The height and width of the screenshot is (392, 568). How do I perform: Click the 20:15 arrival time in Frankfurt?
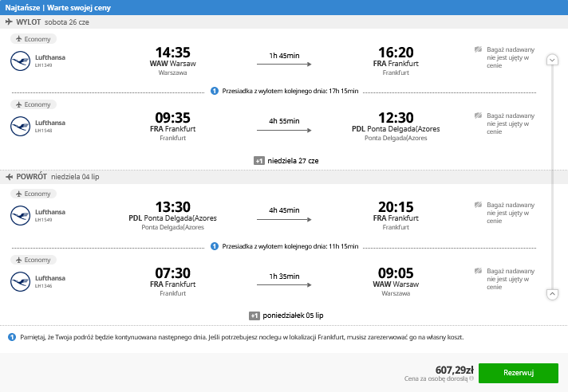tap(396, 207)
